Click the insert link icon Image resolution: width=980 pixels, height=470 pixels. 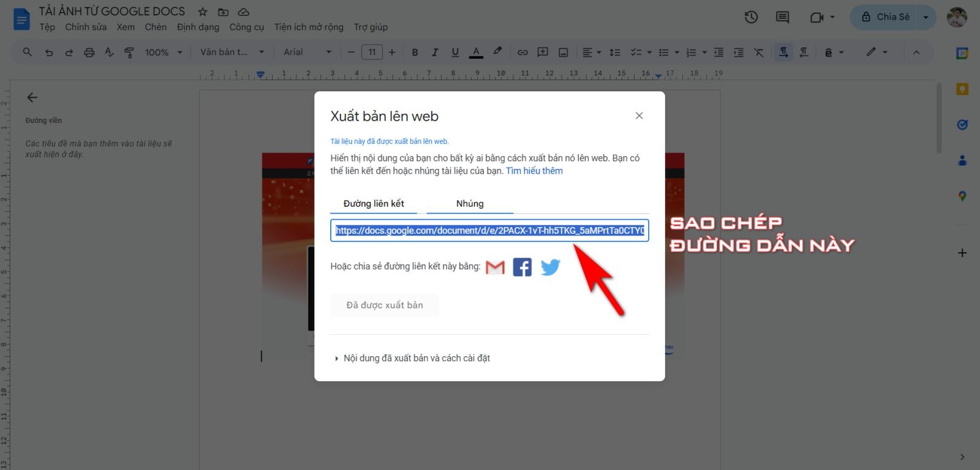coord(522,52)
